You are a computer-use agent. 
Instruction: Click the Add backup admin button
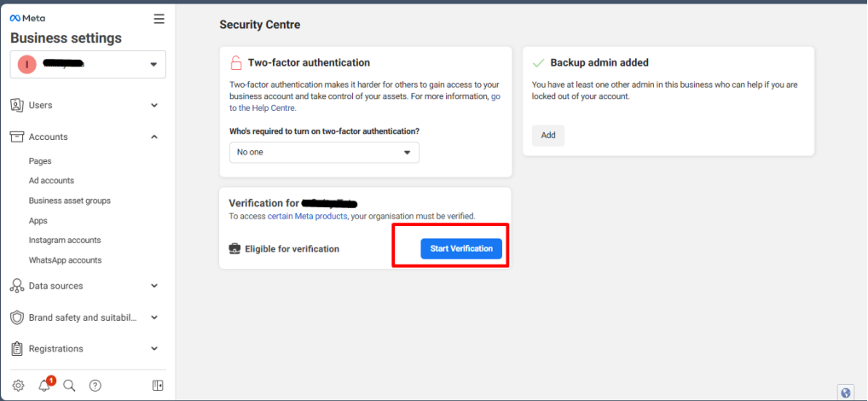(548, 136)
